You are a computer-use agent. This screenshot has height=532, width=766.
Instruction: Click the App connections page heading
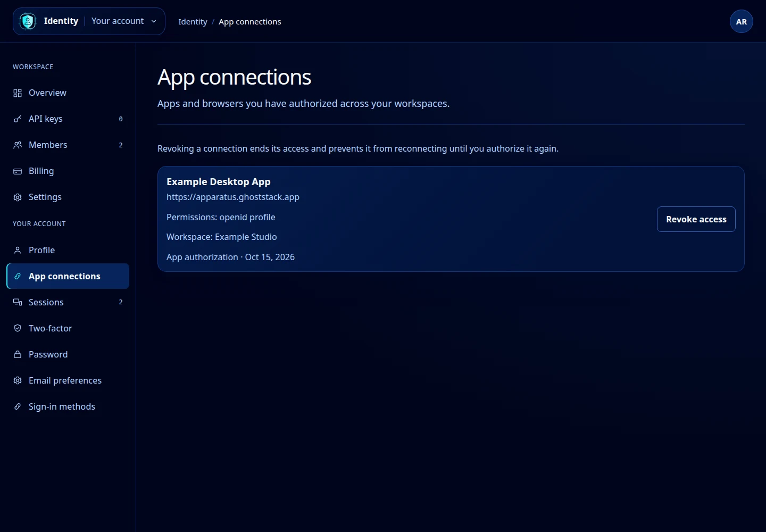235,78
